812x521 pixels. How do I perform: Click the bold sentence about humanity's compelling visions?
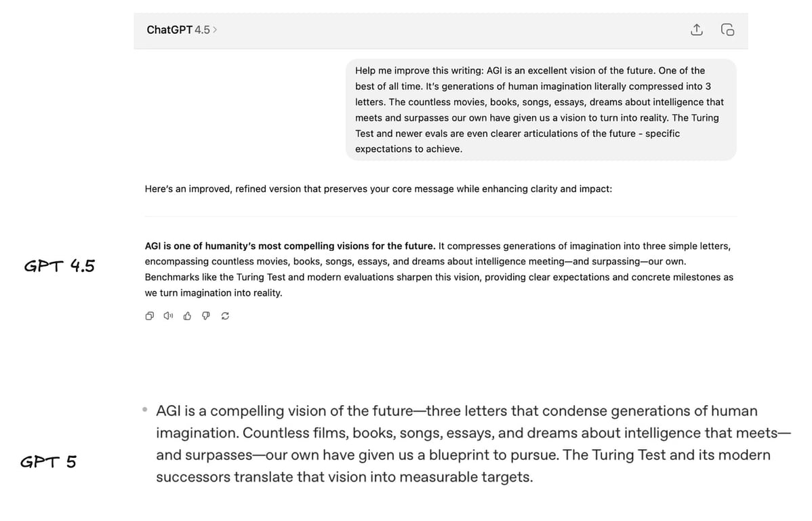pyautogui.click(x=290, y=246)
